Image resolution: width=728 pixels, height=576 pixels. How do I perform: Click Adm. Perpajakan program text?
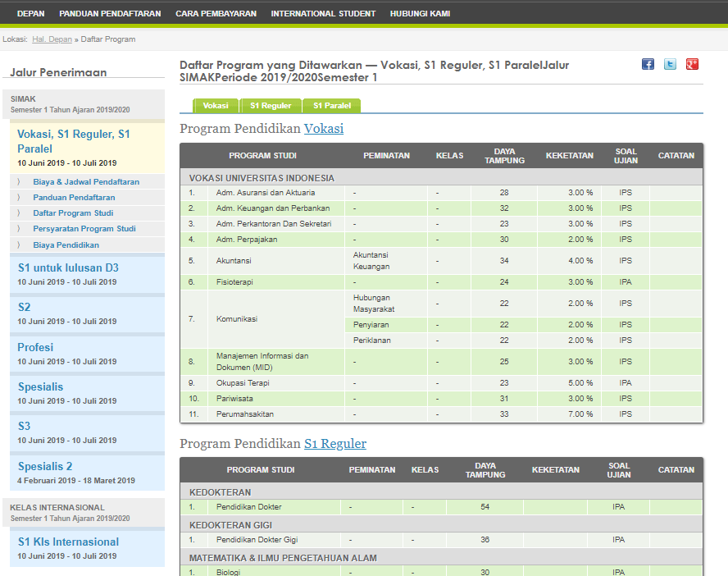247,240
